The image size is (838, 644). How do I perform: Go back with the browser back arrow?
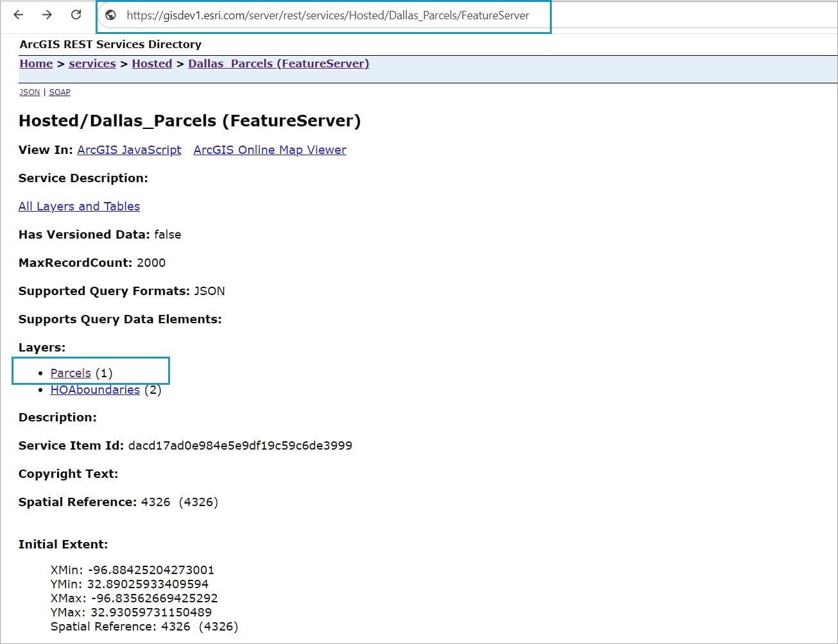(x=19, y=15)
